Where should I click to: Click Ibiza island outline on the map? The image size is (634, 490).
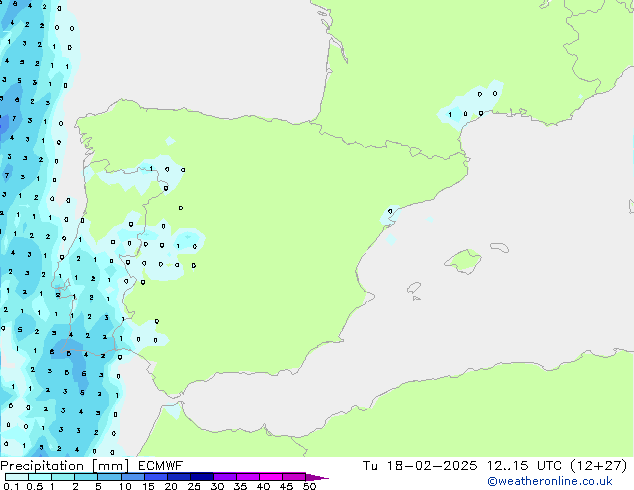coord(414,288)
